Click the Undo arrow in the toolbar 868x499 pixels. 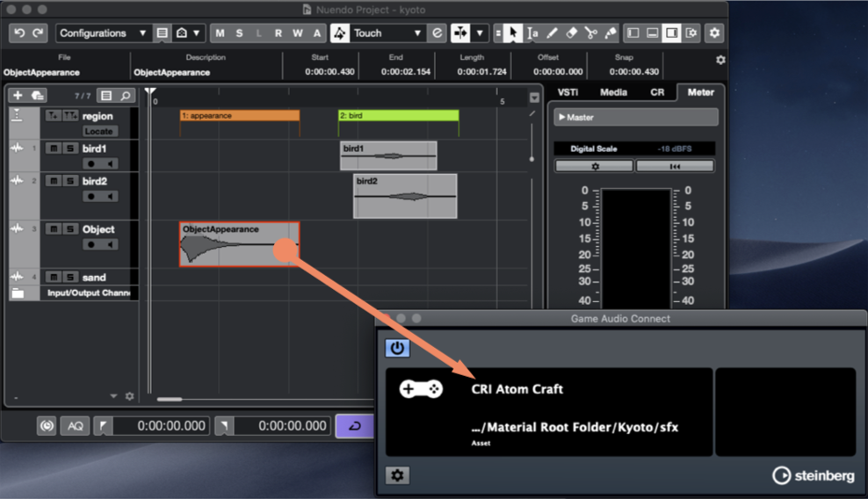tap(19, 33)
